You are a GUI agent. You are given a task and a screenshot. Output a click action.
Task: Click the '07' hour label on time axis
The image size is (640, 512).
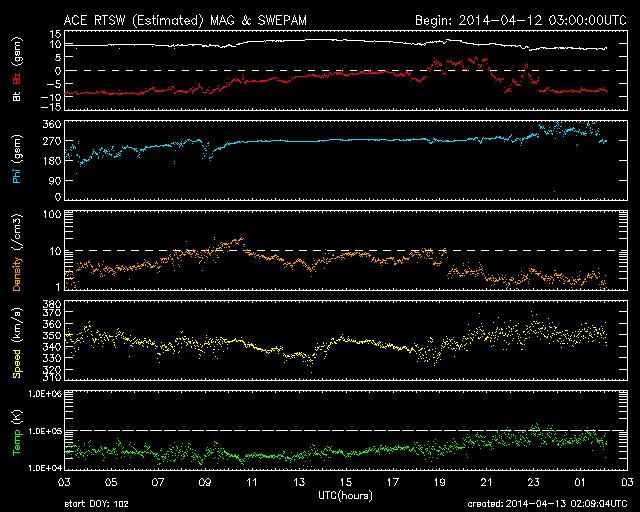pyautogui.click(x=158, y=482)
